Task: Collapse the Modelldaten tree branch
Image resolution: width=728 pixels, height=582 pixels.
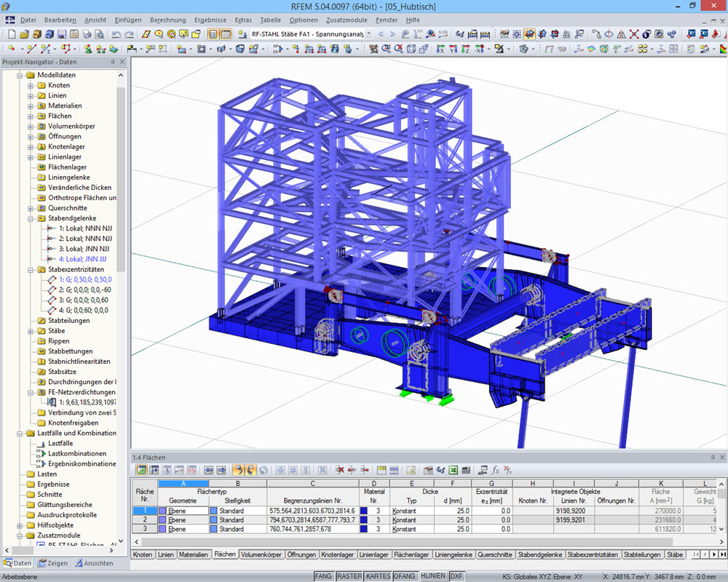Action: point(21,73)
